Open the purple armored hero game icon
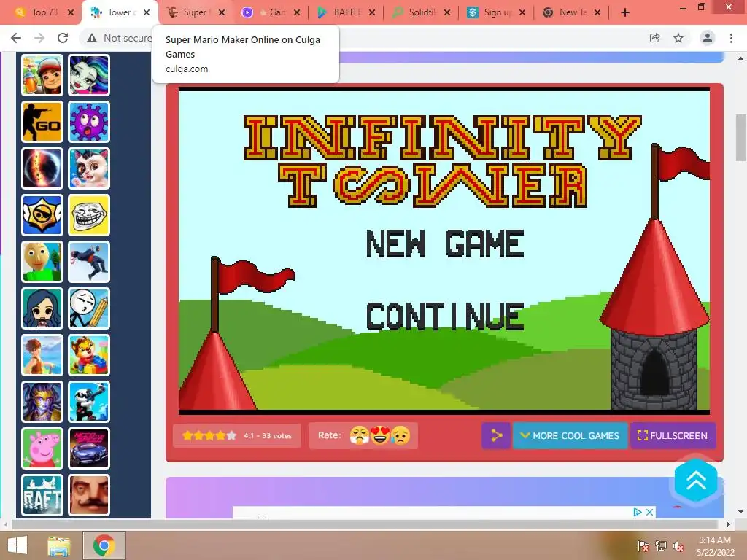 tap(42, 402)
